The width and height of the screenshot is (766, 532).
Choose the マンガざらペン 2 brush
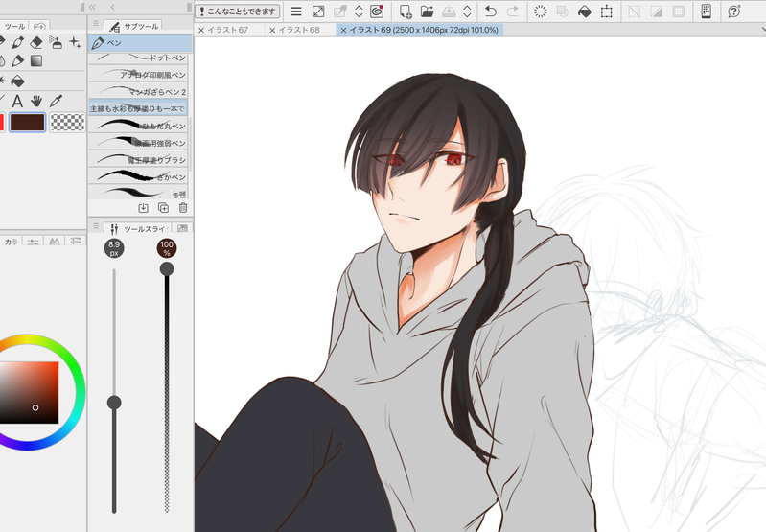(x=138, y=91)
